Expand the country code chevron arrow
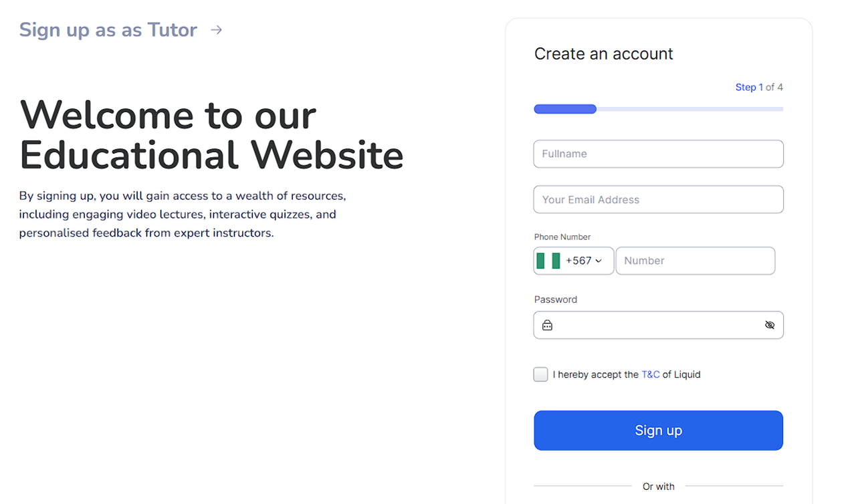 599,261
